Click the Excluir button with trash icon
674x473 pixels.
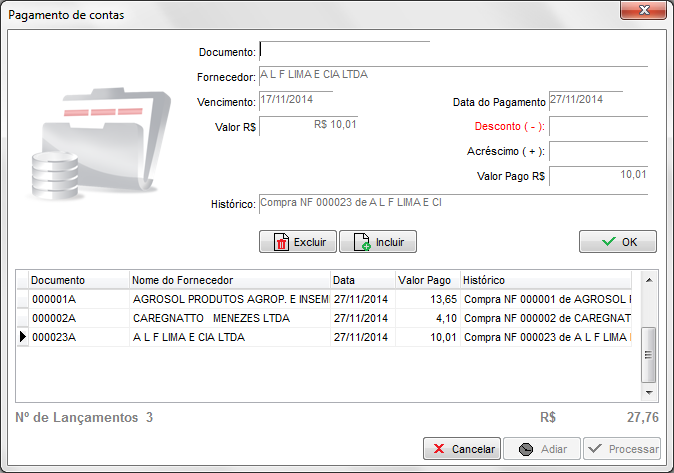click(x=297, y=242)
